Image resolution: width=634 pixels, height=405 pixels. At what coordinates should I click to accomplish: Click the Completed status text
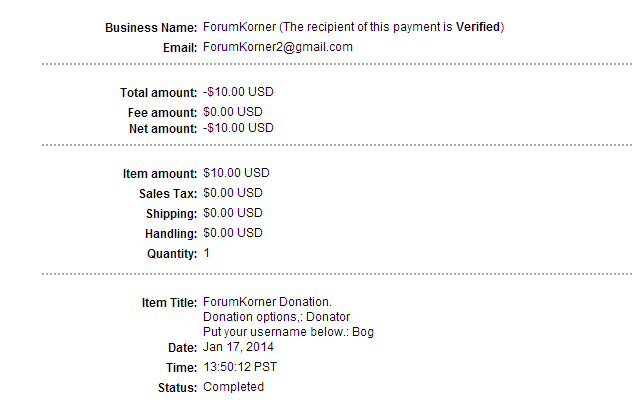pyautogui.click(x=233, y=386)
